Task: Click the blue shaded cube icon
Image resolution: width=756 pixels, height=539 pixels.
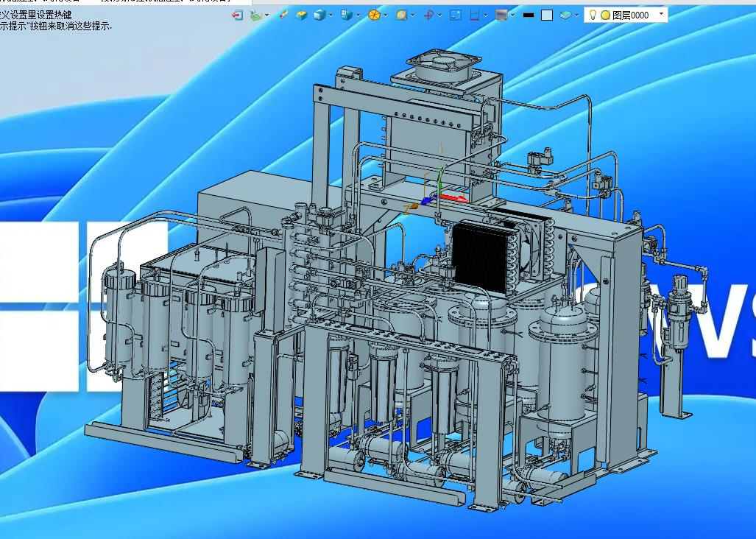Action: (319, 15)
